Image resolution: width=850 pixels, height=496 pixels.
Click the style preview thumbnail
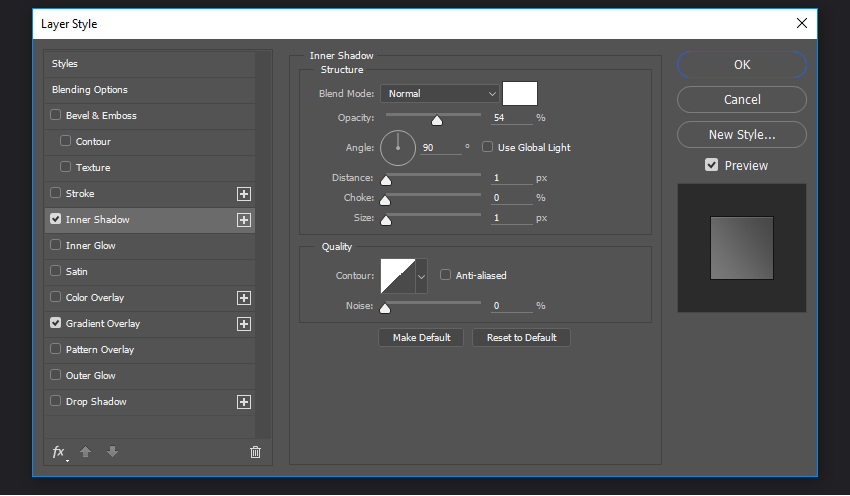point(742,248)
